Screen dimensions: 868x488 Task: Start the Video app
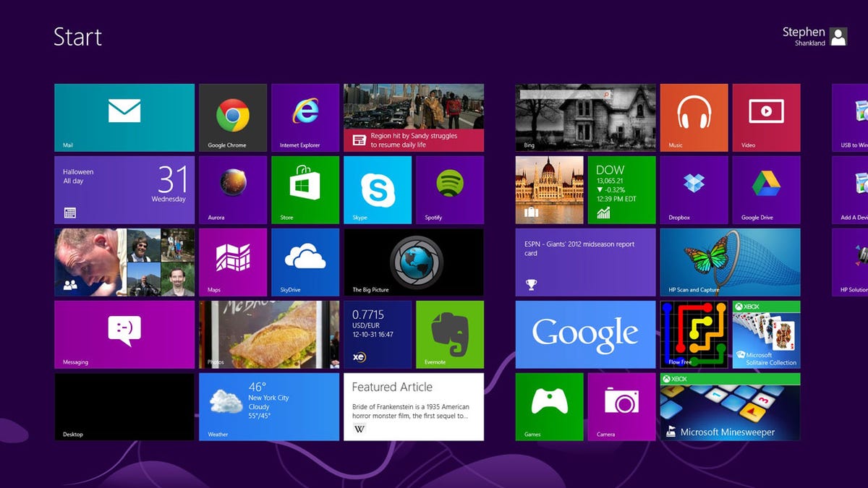(766, 117)
